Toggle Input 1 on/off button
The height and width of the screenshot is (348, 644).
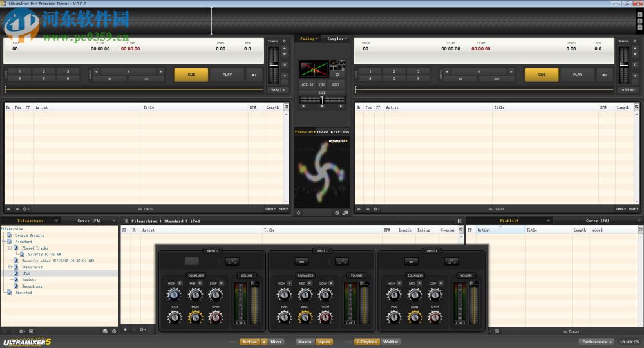pyautogui.click(x=192, y=261)
